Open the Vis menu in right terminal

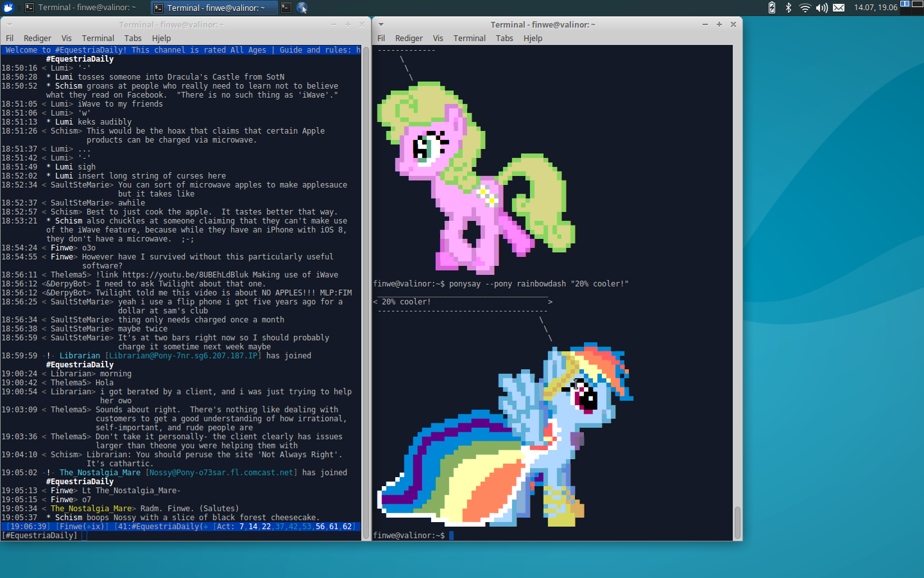438,39
